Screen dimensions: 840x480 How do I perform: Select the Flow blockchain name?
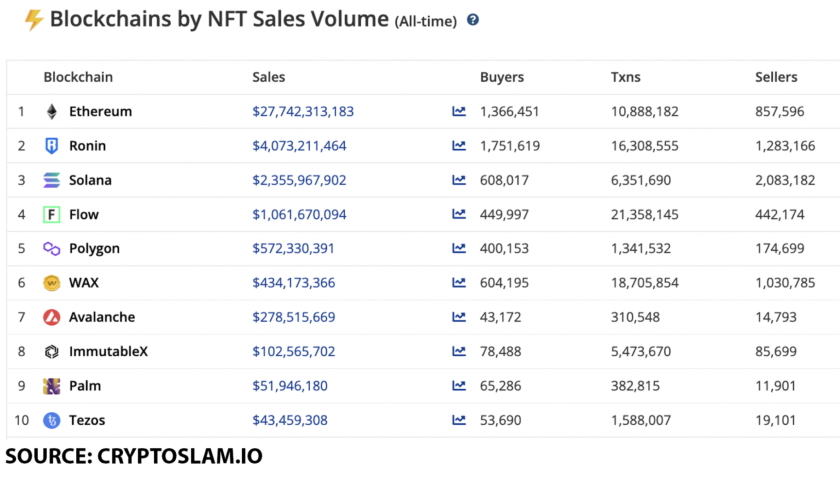[84, 214]
